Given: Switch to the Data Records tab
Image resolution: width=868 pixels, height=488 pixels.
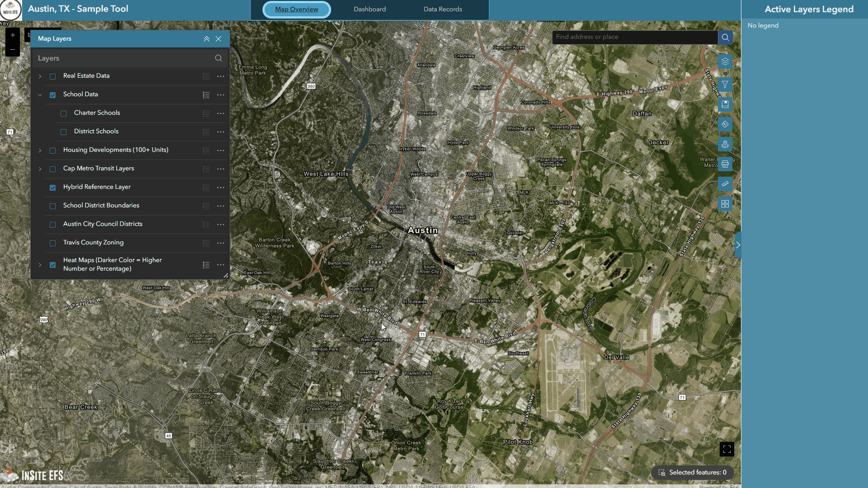Looking at the screenshot, I should 443,9.
